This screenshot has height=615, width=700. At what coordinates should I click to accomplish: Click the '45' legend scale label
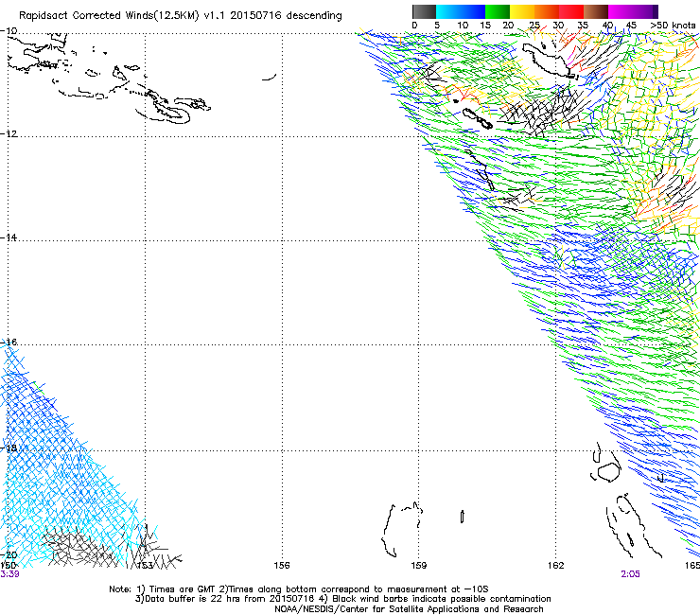click(631, 26)
